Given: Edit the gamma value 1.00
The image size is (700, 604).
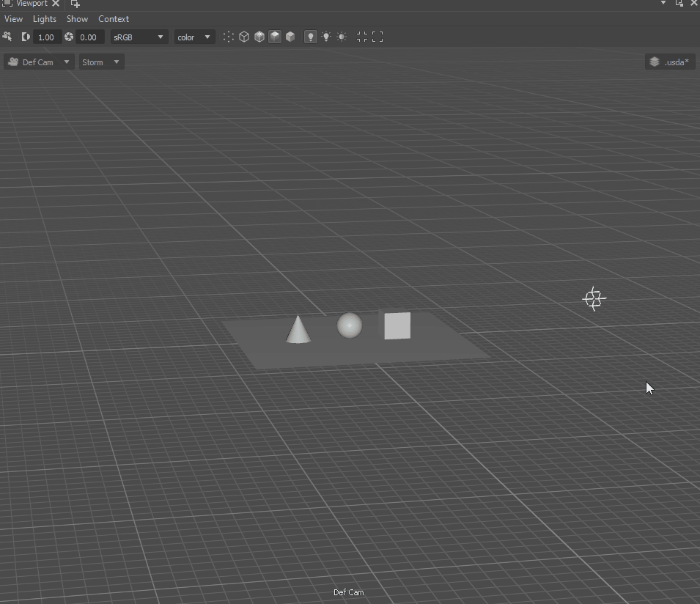Looking at the screenshot, I should click(46, 37).
